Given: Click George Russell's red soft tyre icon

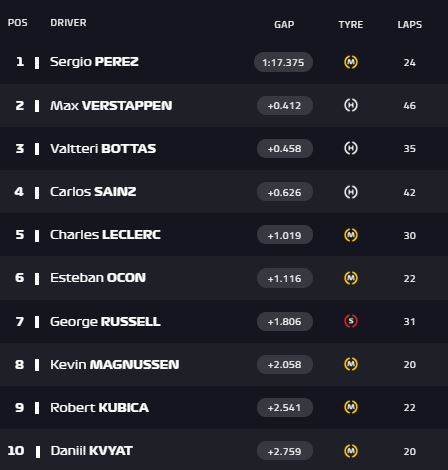Looking at the screenshot, I should pyautogui.click(x=351, y=321).
